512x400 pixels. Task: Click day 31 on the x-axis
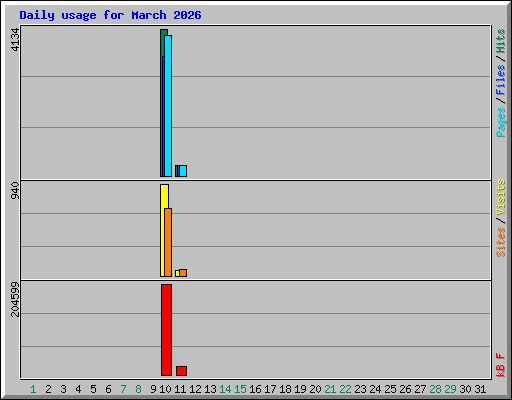coord(480,389)
